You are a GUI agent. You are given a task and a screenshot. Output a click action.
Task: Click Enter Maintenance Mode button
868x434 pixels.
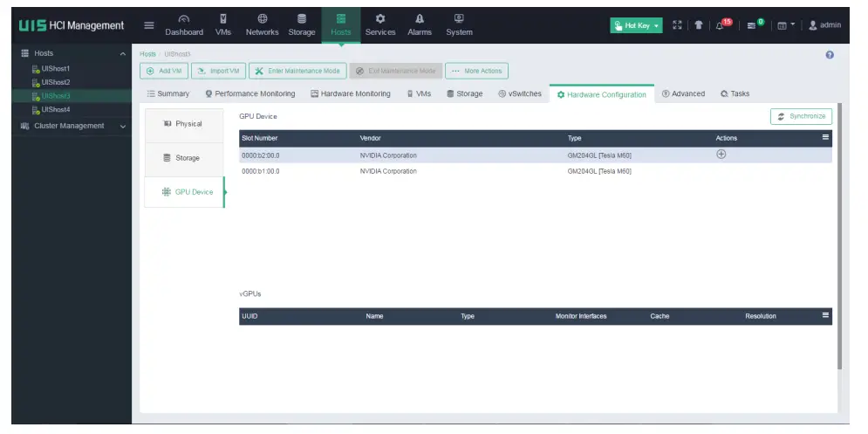click(297, 71)
